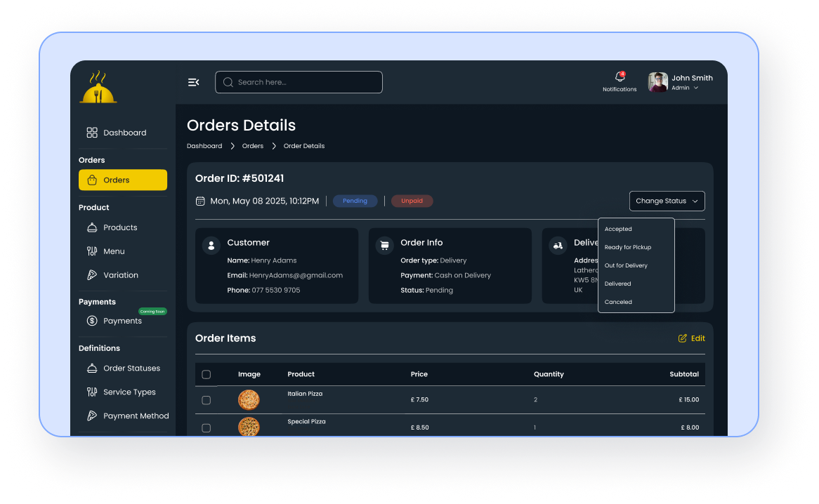Click the Products sidebar icon
This screenshot has width=819, height=504.
point(92,227)
